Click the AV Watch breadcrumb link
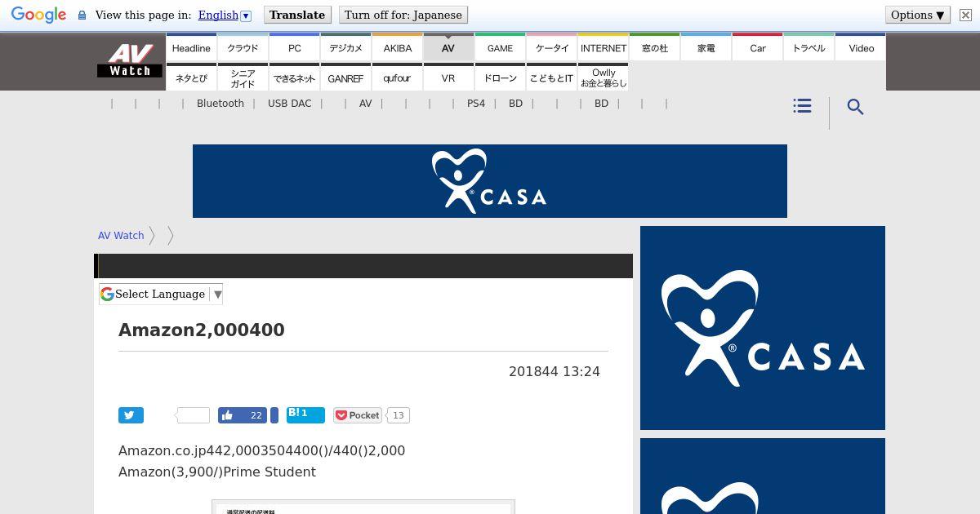Viewport: 980px width, 514px height. [121, 236]
